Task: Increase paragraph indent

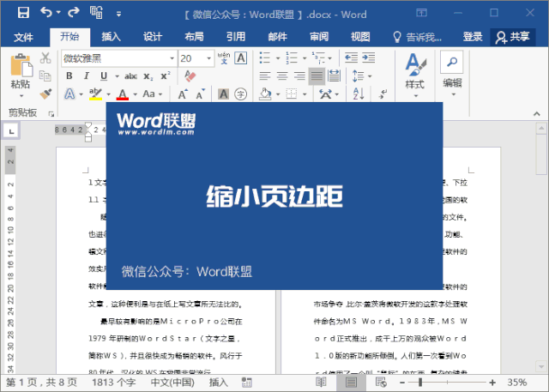Action: (368, 57)
